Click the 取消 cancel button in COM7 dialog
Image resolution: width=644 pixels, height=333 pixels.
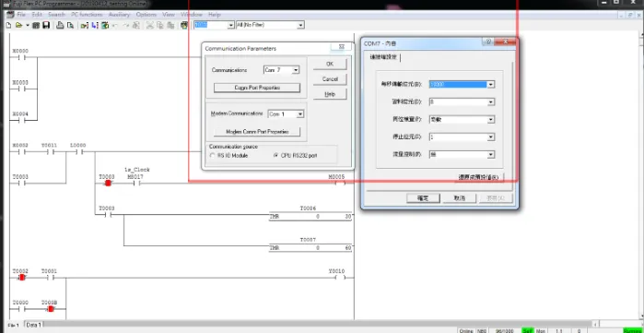[459, 198]
